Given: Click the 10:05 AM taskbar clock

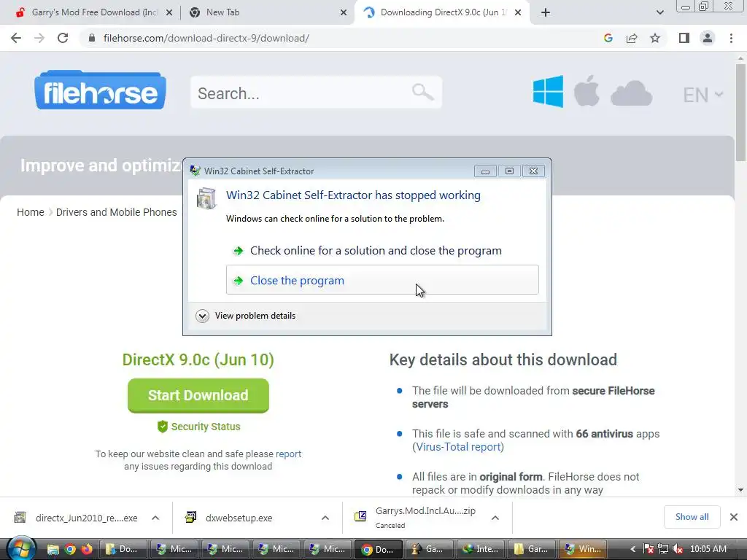Looking at the screenshot, I should point(708,549).
